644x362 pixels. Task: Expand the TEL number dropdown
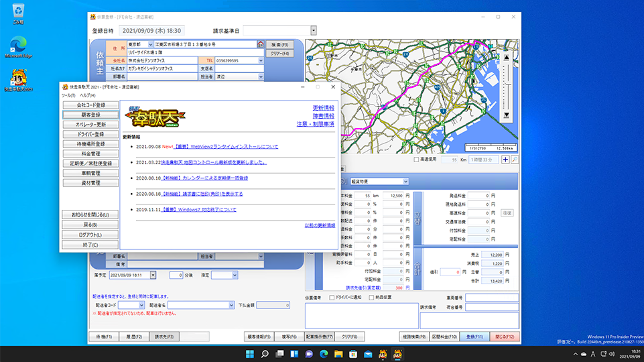[x=261, y=60]
